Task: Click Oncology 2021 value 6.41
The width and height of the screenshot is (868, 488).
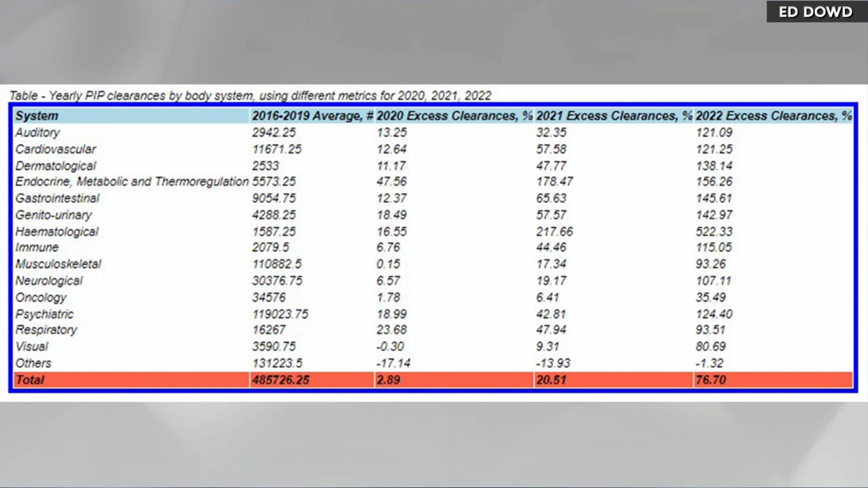Action: 548,297
